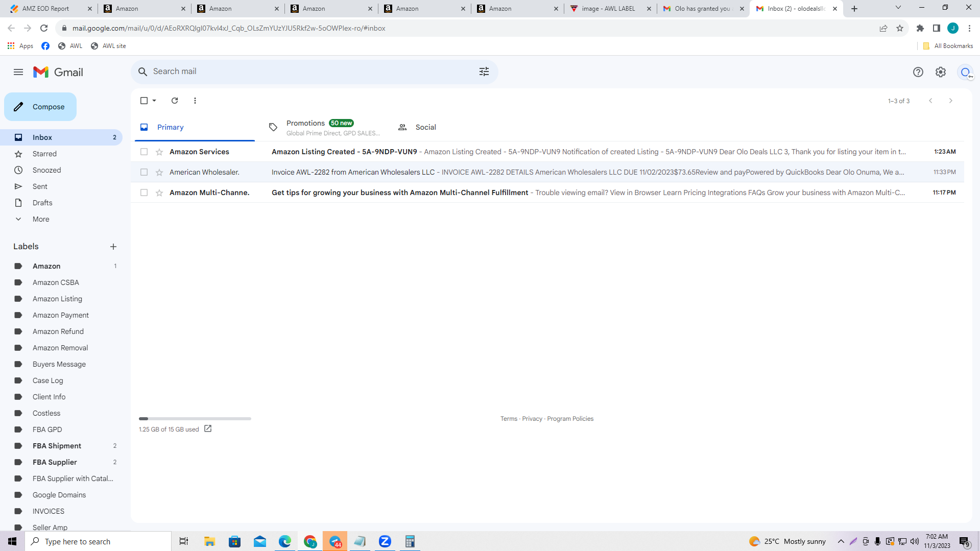Click the storage usage progress bar
This screenshot has height=551, width=980.
coord(195,419)
